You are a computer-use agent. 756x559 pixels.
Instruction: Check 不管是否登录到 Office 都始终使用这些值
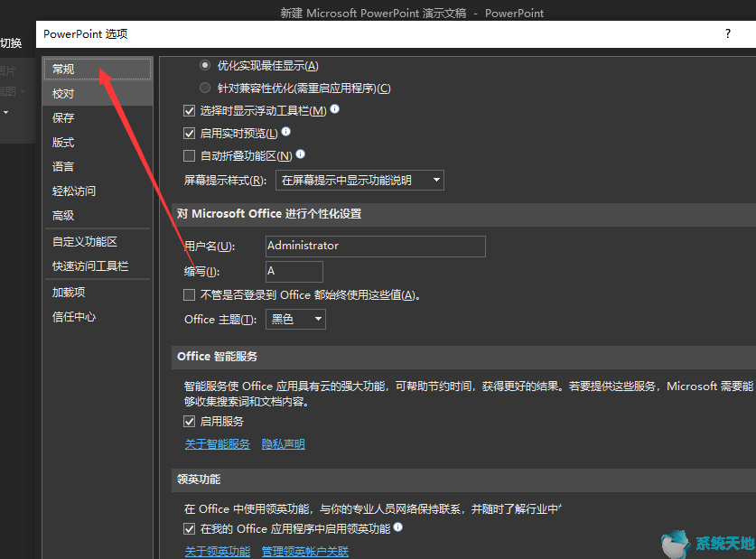click(189, 295)
